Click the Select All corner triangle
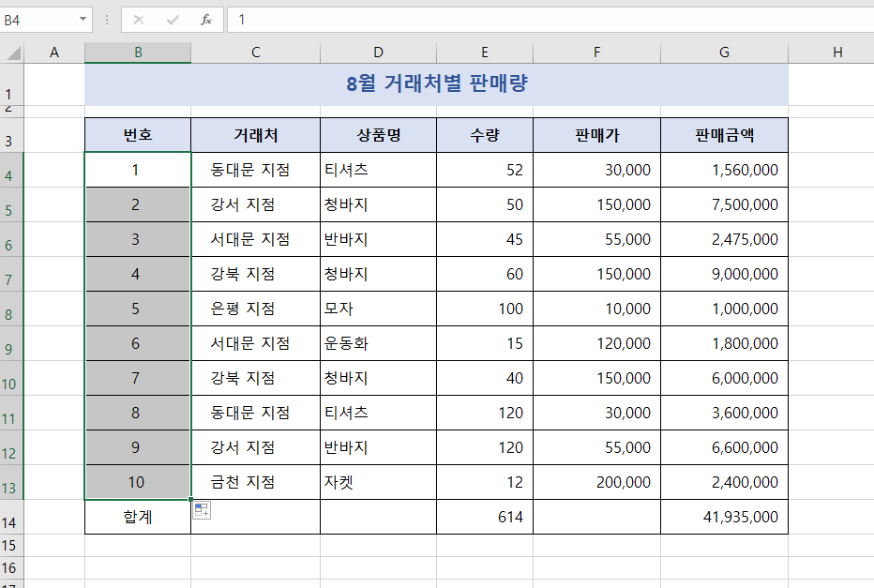Screen dimensions: 874x588 coord(13,53)
